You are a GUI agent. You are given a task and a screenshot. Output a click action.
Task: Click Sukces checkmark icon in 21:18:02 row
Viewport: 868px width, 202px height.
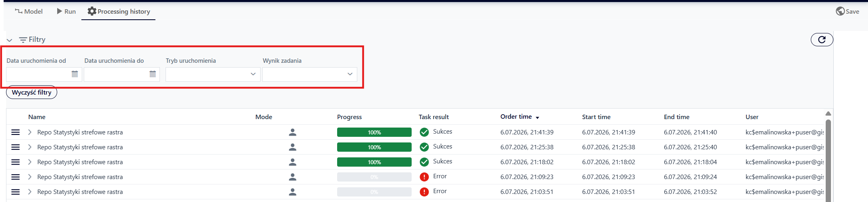(x=424, y=162)
